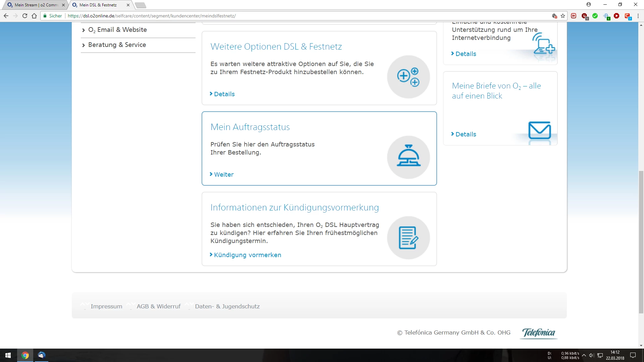Viewport: 644px width, 362px height.
Task: Expand the O2 Email & Website section
Action: pos(117,30)
